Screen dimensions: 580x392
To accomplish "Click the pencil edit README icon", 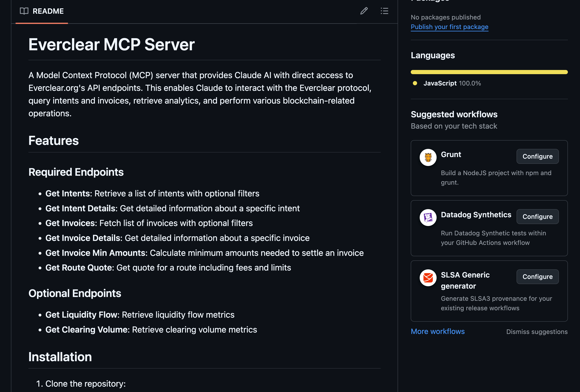I will coord(364,11).
